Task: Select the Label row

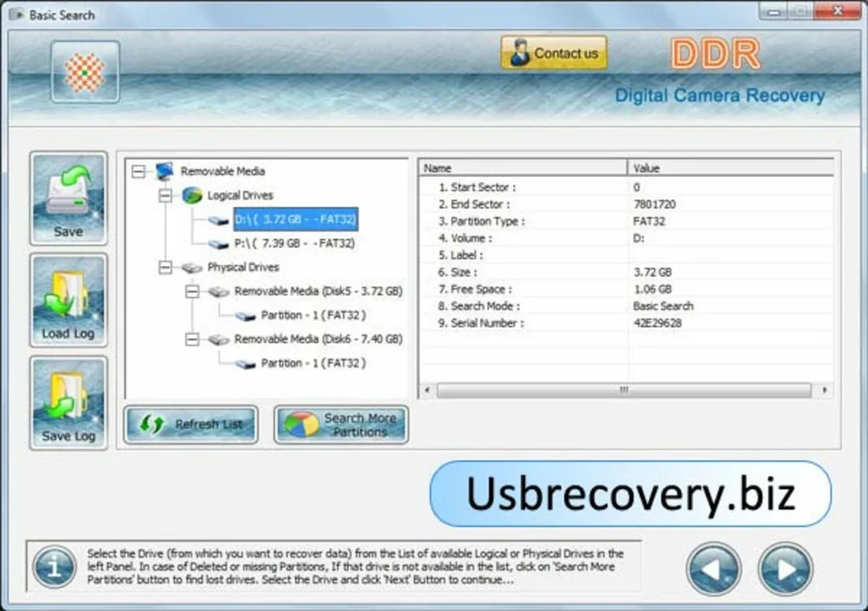Action: 626,255
